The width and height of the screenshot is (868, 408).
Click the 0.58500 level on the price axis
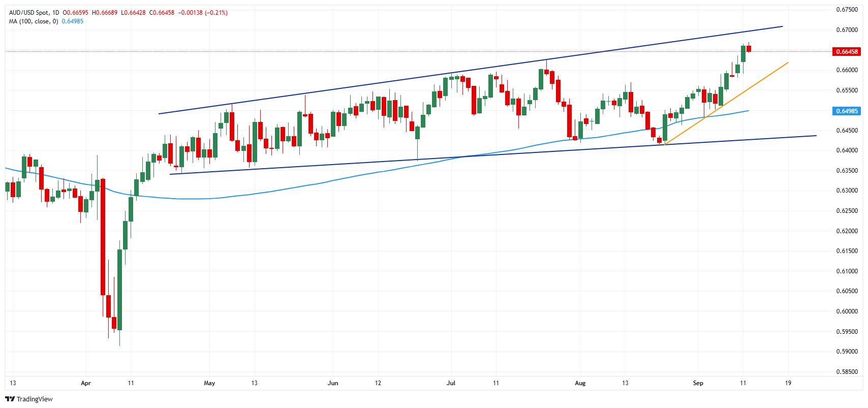847,372
